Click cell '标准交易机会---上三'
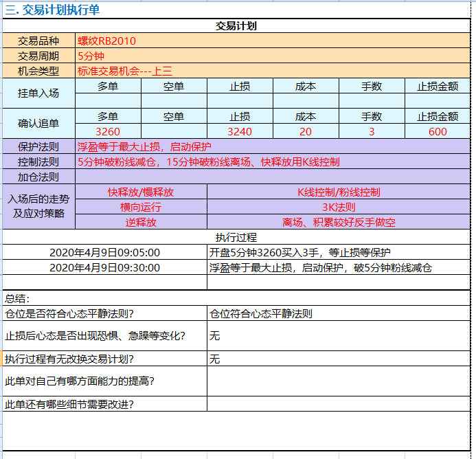476x459 pixels. pos(273,71)
